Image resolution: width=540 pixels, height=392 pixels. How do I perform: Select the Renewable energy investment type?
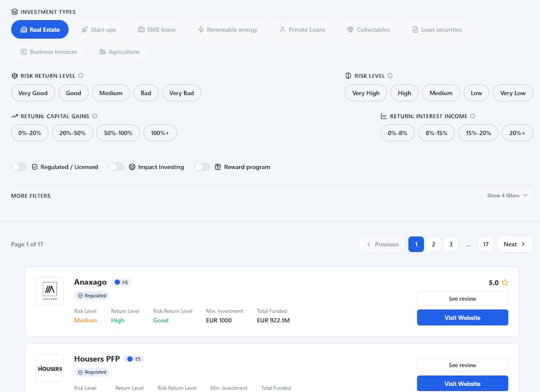pyautogui.click(x=228, y=29)
